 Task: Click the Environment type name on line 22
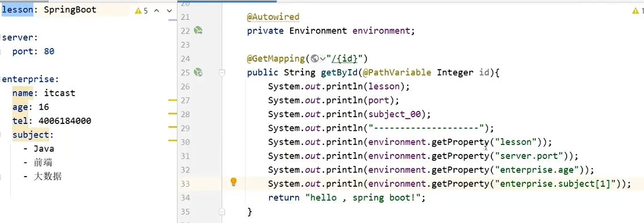318,31
